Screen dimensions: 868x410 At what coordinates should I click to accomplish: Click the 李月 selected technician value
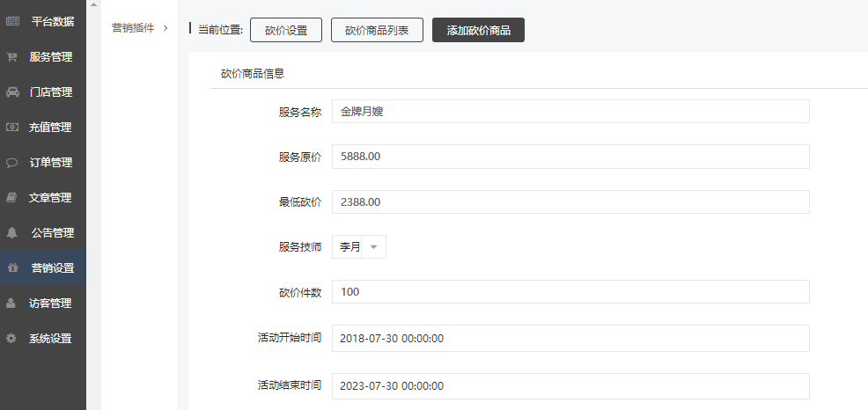pyautogui.click(x=349, y=246)
